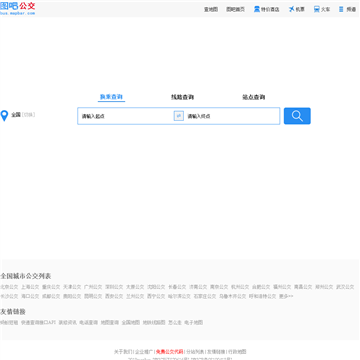Focus the 请输入终点 destination input
The height and width of the screenshot is (360, 360).
232,116
